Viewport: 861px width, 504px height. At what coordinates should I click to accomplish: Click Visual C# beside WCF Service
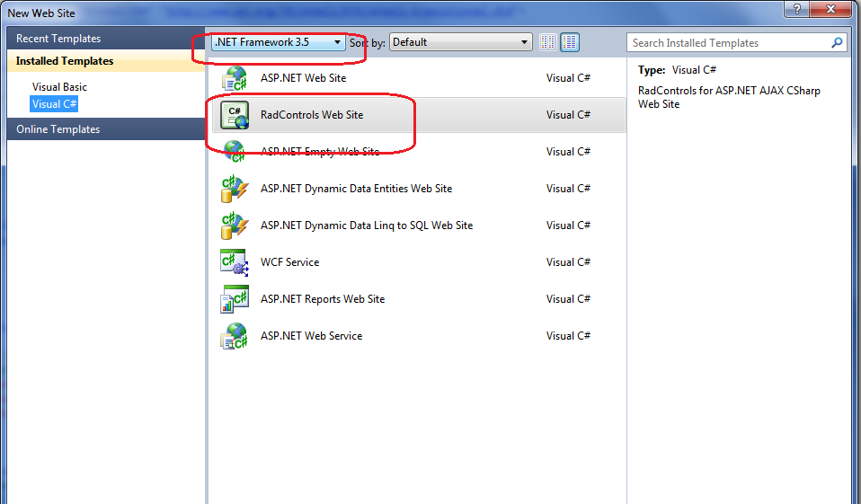coord(568,262)
